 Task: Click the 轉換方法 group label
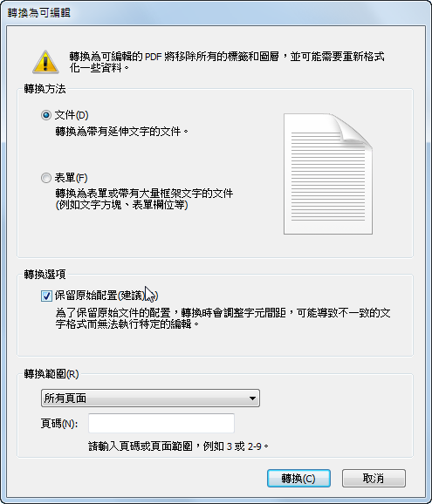(x=45, y=88)
